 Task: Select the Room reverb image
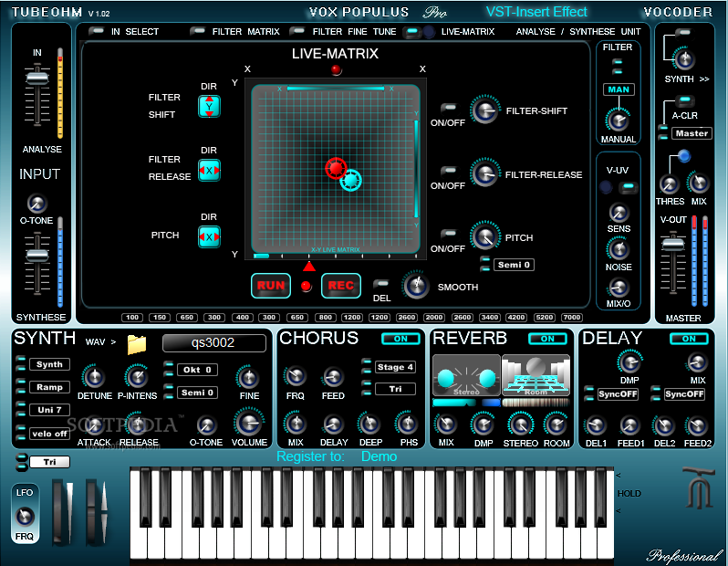tap(536, 375)
